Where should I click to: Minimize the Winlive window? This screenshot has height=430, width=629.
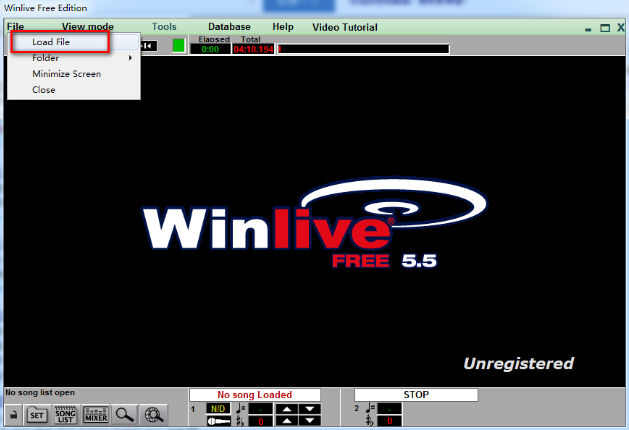(588, 28)
